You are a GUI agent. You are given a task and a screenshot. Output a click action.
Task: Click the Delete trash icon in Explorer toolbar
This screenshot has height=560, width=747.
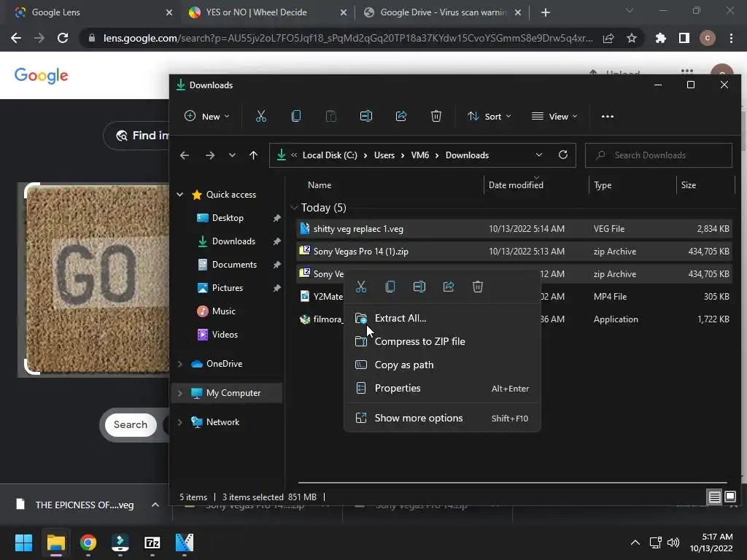(x=436, y=116)
